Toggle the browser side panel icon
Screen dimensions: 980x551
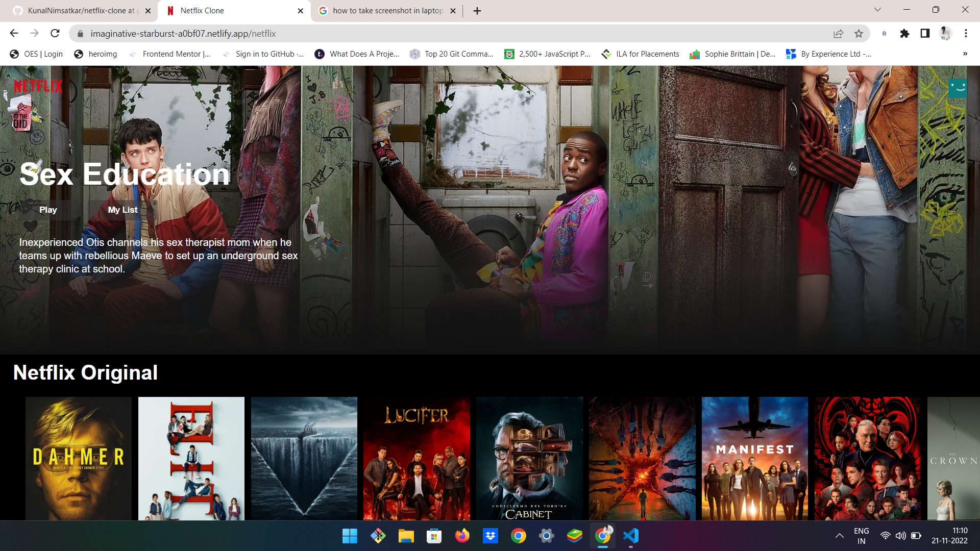(x=925, y=34)
